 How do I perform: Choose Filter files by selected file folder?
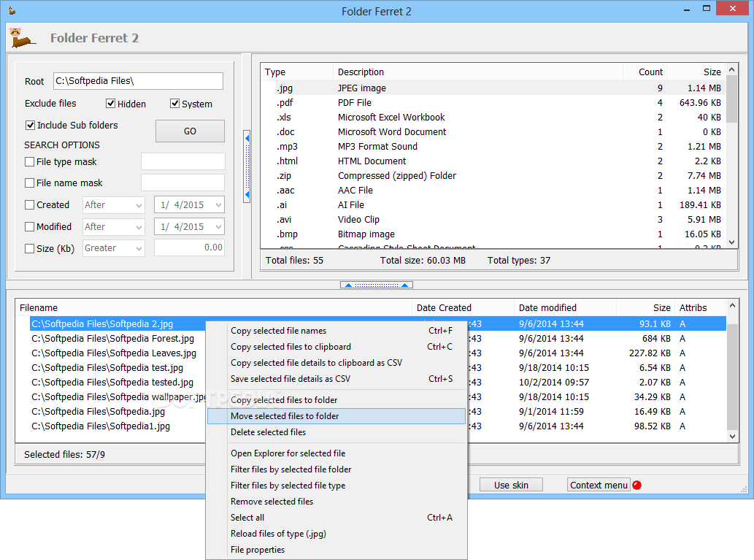(336, 469)
